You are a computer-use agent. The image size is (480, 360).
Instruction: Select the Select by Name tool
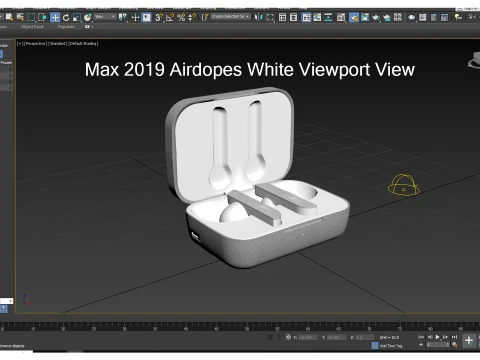(20, 17)
